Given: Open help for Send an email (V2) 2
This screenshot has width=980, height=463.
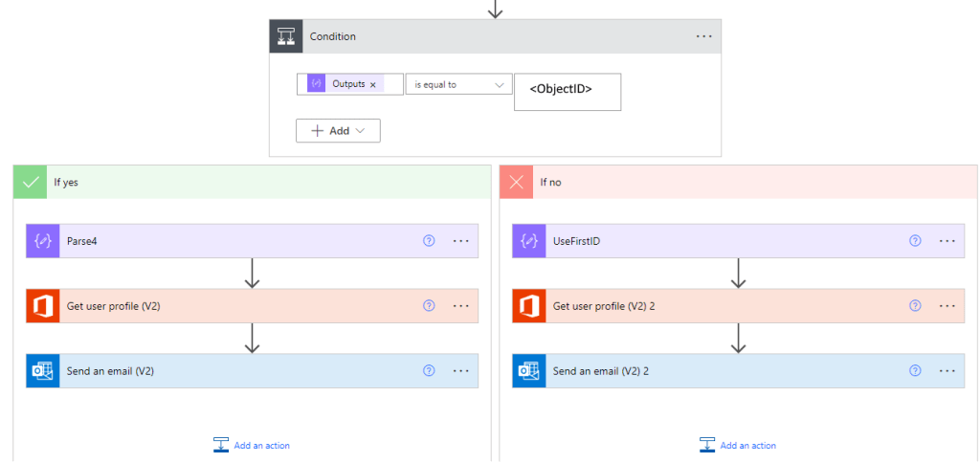Looking at the screenshot, I should (x=915, y=370).
